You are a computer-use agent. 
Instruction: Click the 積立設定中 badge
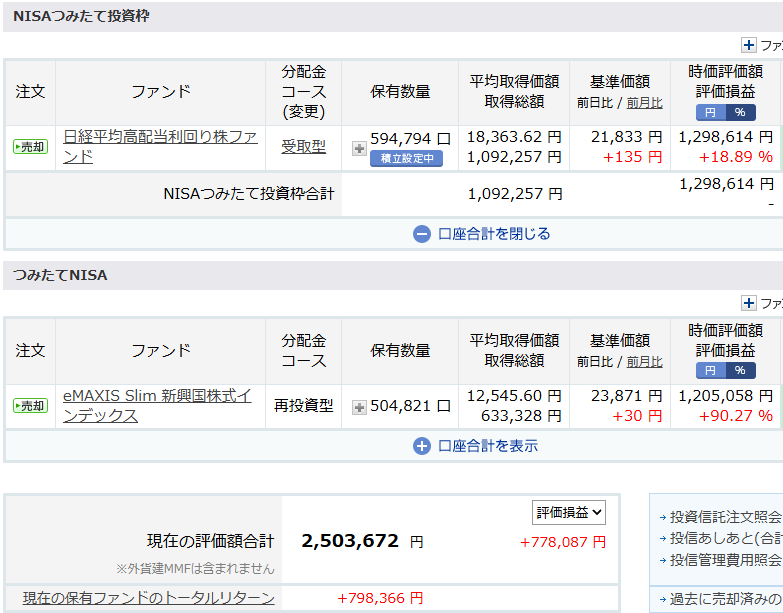click(406, 158)
